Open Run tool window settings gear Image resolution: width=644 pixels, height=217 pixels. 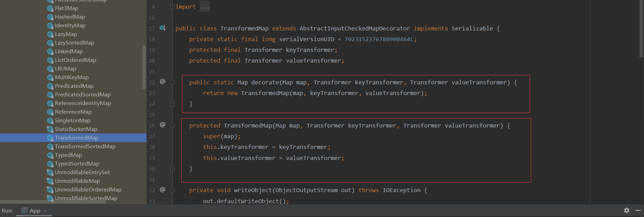pyautogui.click(x=627, y=210)
